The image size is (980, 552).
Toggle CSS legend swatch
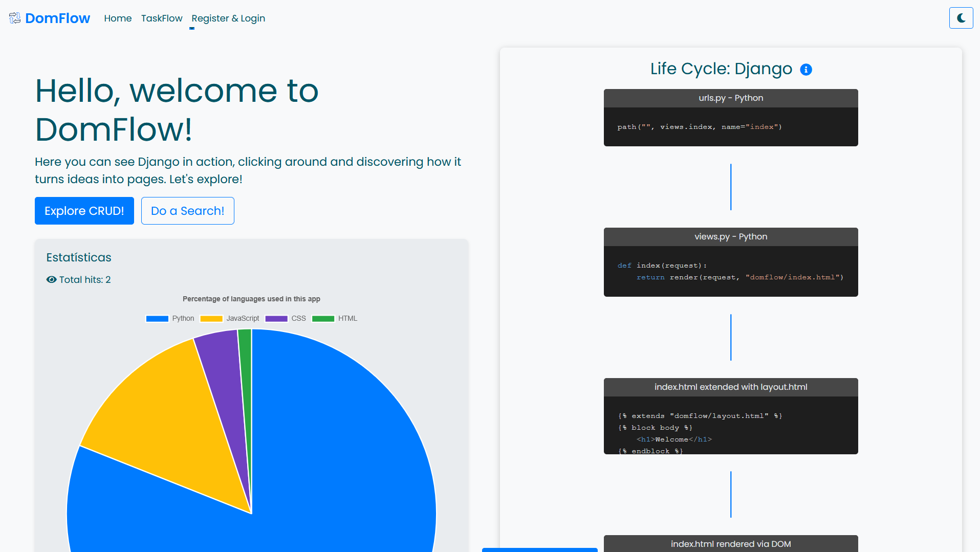[x=276, y=319]
